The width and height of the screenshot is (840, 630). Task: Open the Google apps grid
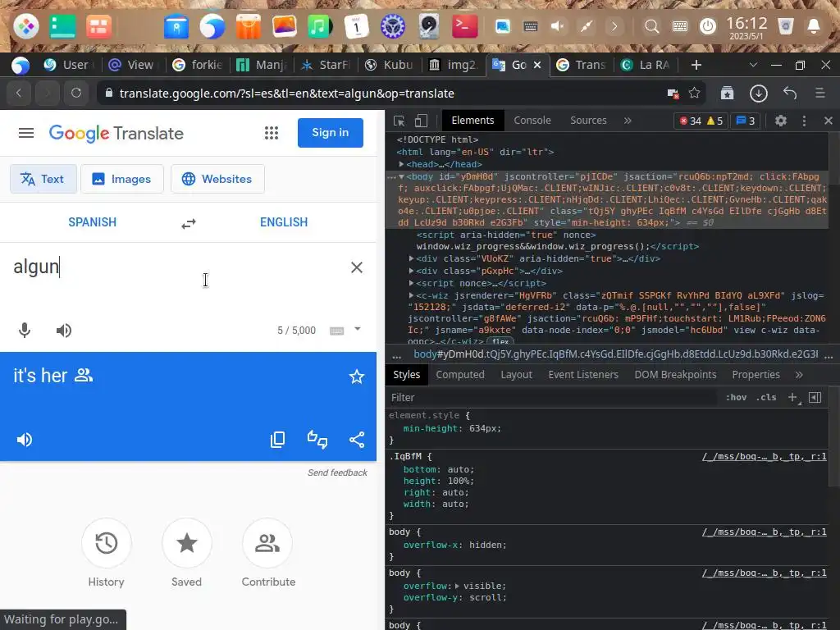pyautogui.click(x=272, y=133)
